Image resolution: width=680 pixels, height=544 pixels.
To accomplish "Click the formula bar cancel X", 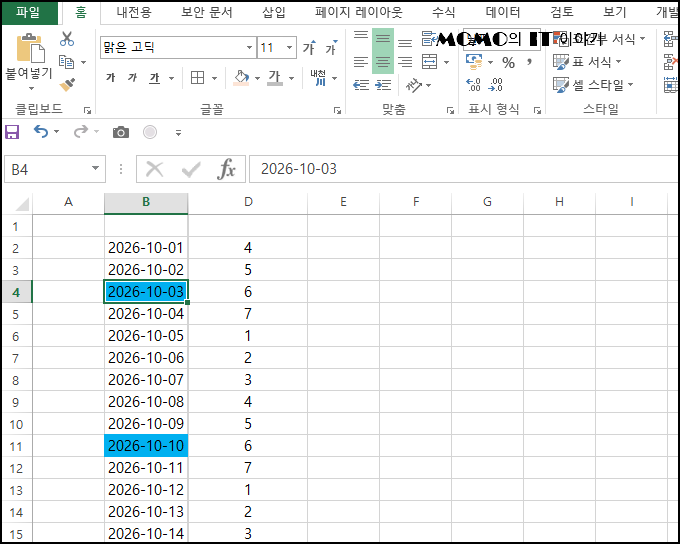I will pyautogui.click(x=154, y=169).
